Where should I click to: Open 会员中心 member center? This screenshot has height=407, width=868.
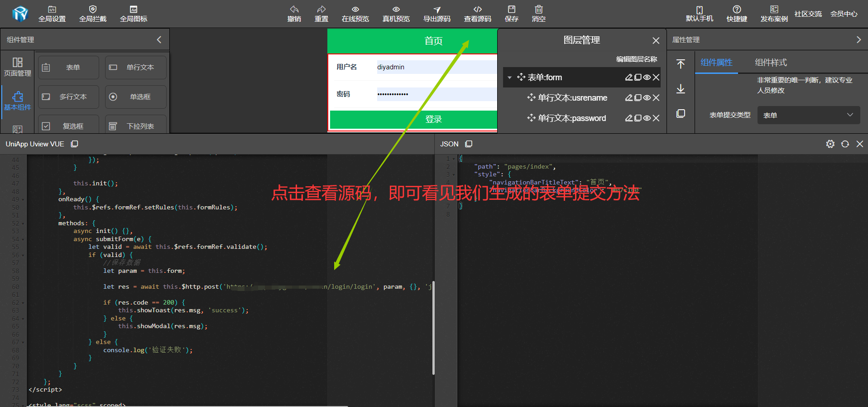click(844, 14)
